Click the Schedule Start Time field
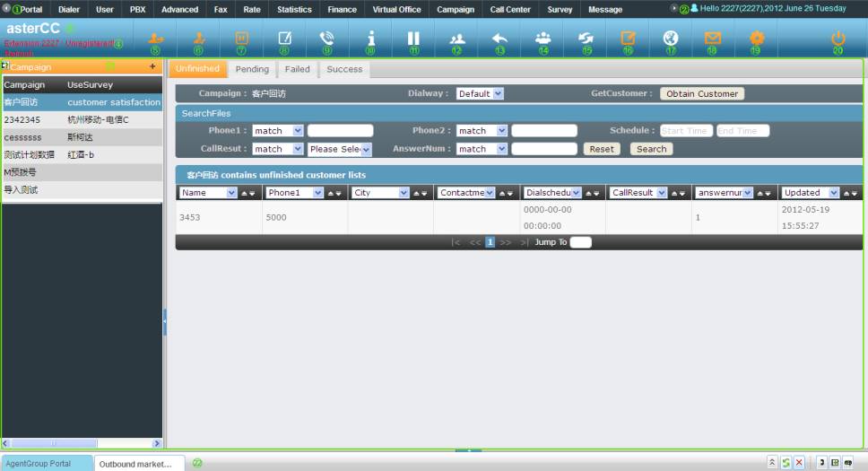The height and width of the screenshot is (471, 868). (x=686, y=131)
